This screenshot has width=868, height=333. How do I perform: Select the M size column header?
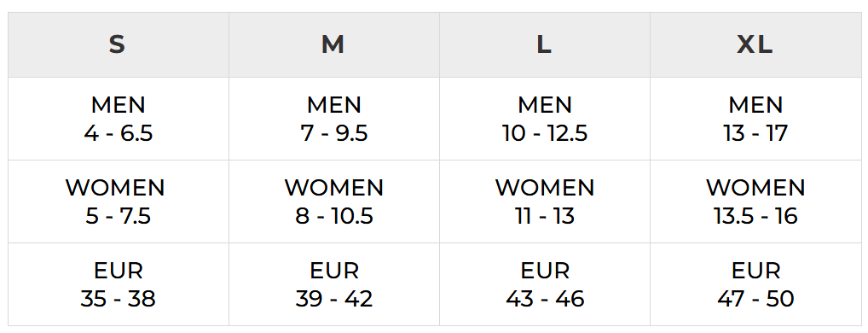[333, 45]
